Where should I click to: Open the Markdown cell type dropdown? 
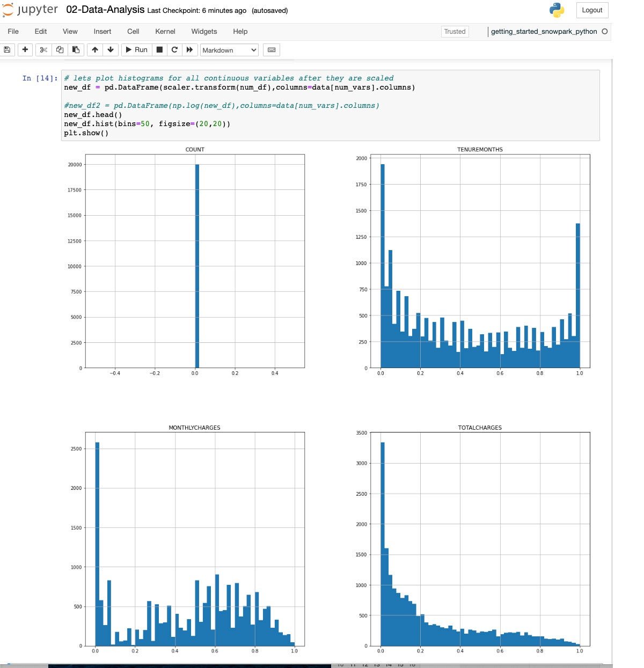[229, 50]
